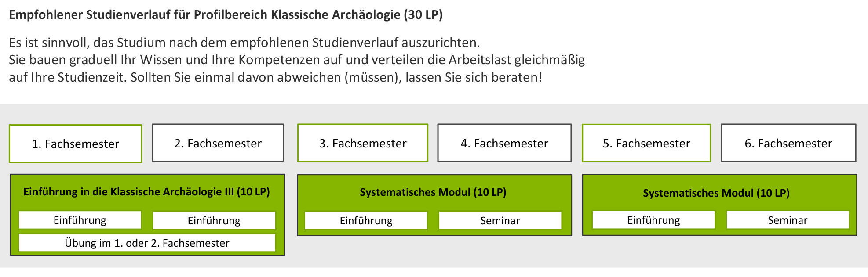Viewport: 868px width, 277px height.
Task: Select the 4. Fachsemester box
Action: point(504,143)
